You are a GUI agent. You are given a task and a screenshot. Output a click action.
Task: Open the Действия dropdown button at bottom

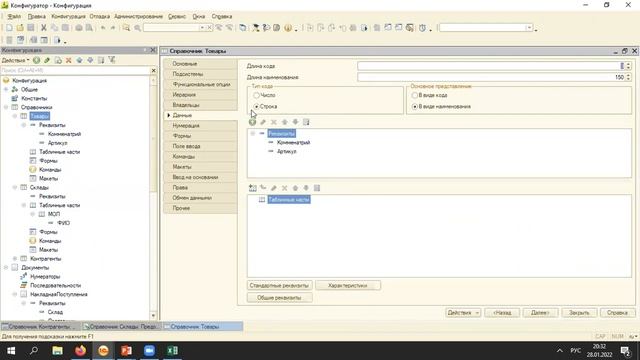(463, 313)
